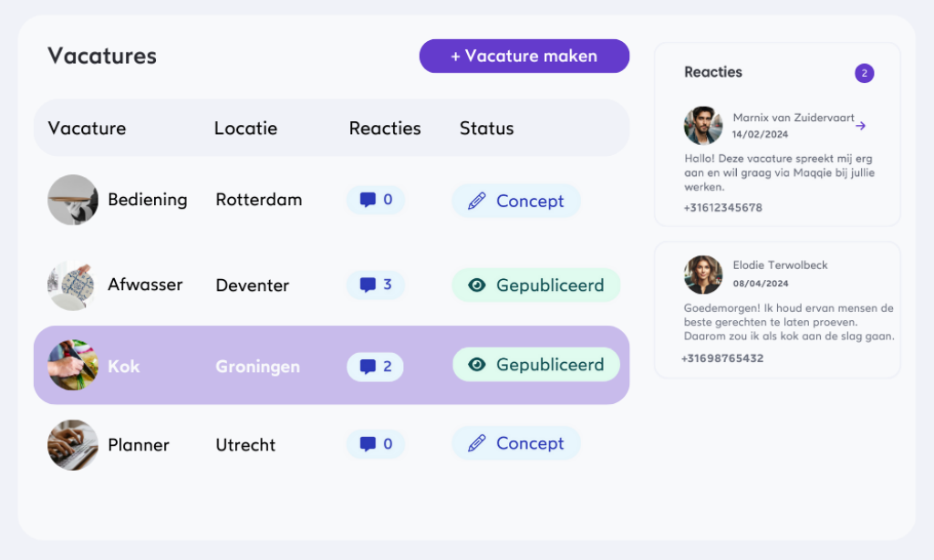934x560 pixels.
Task: Click Marnix van Zuidervaart's avatar
Action: 703,126
